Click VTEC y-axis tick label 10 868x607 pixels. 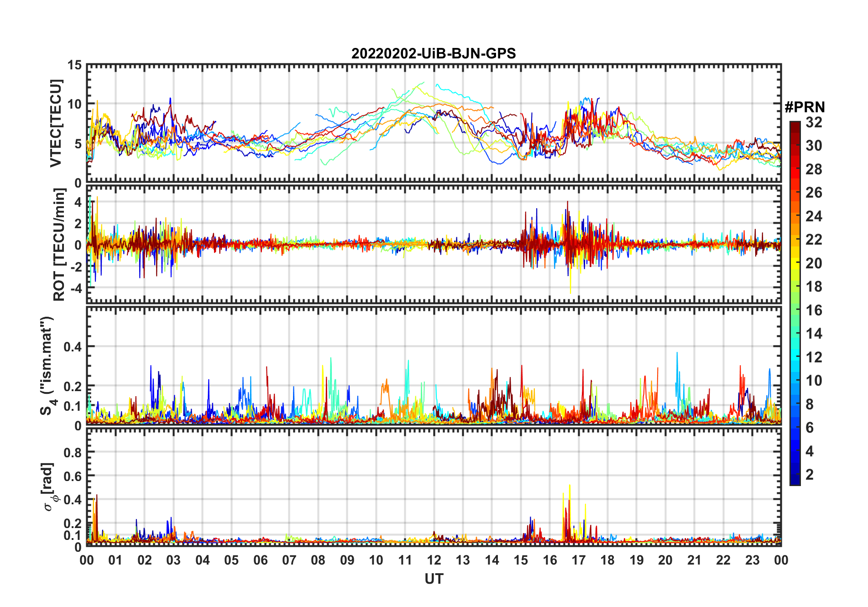[74, 104]
